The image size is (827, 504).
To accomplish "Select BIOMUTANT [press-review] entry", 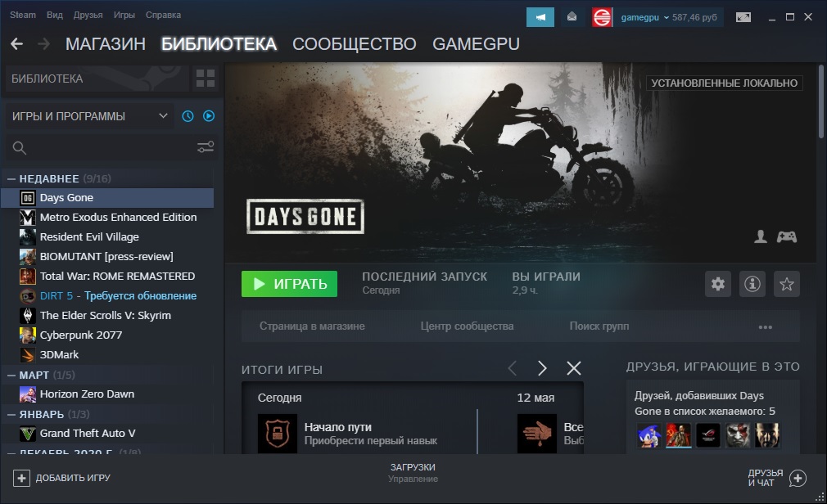I will 108,257.
